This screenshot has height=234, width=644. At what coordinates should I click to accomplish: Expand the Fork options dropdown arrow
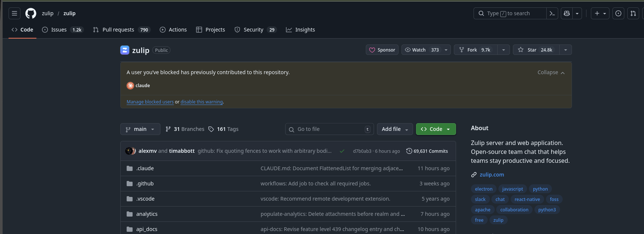click(x=504, y=50)
